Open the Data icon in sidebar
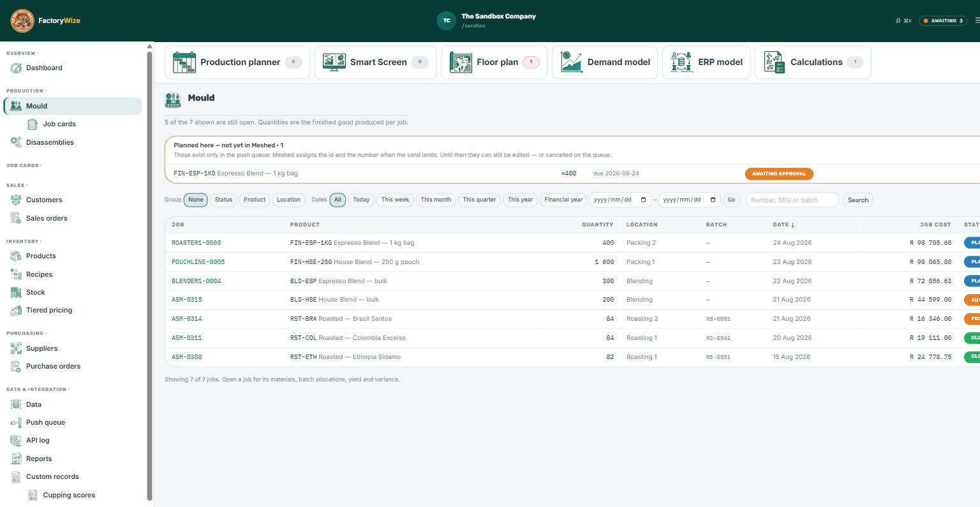This screenshot has width=980, height=507. 16,404
